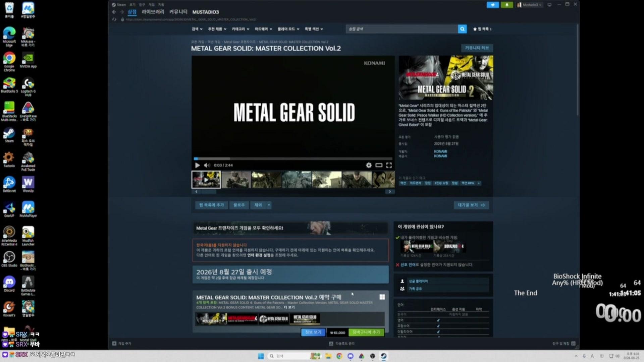Open Discord desktop shortcut
Screen dimensions: 644x362
(9, 284)
